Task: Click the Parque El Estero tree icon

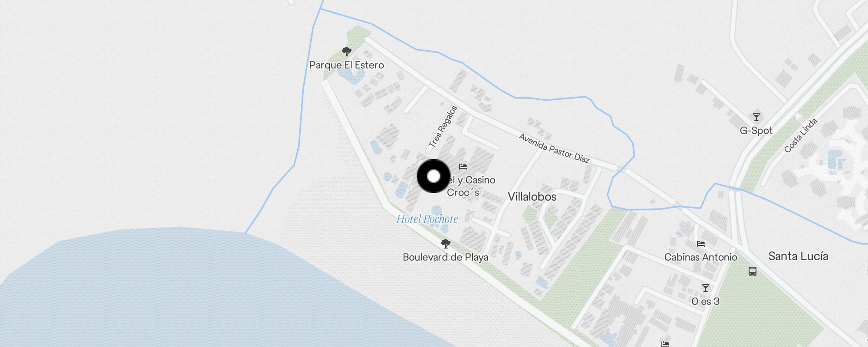Action: tap(346, 52)
